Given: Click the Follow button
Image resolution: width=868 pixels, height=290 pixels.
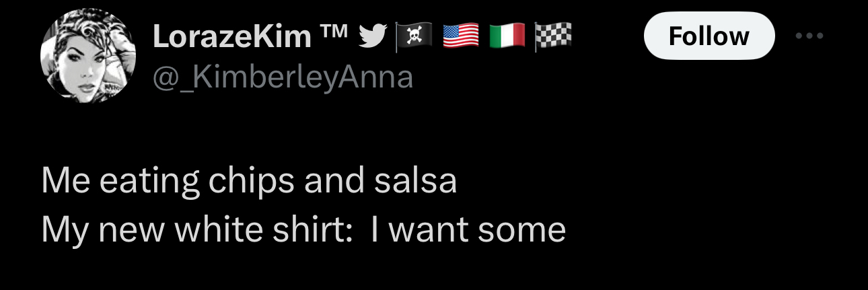Looking at the screenshot, I should point(709,36).
